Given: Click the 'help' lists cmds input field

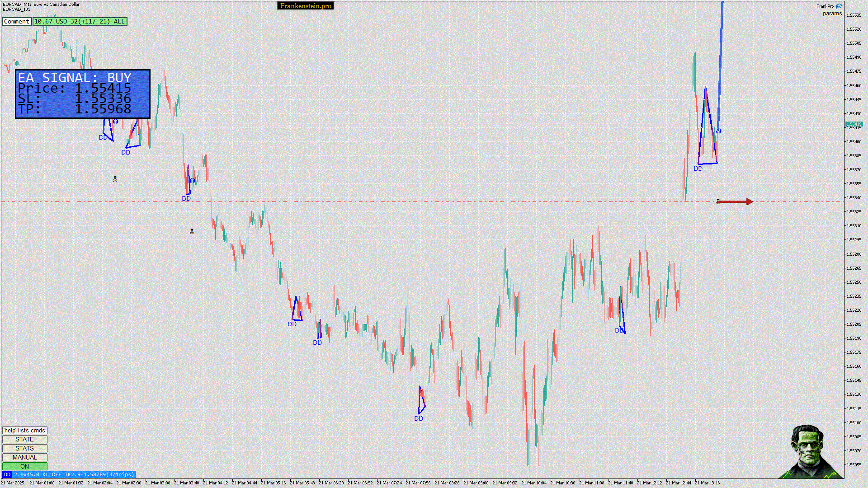Looking at the screenshot, I should 24,430.
